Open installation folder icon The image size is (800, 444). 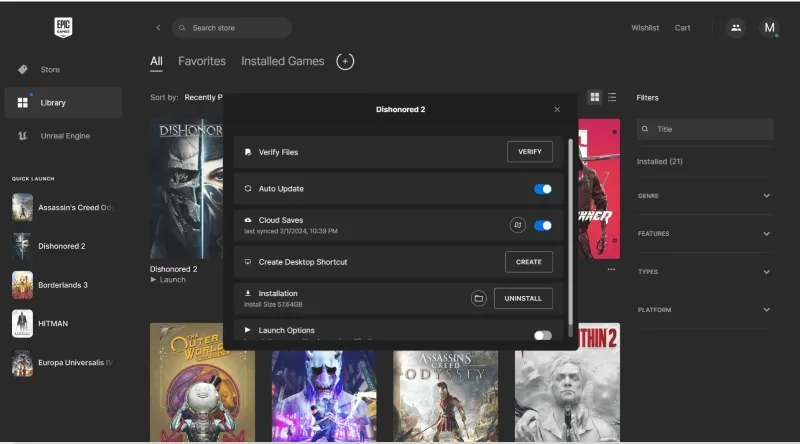click(479, 298)
